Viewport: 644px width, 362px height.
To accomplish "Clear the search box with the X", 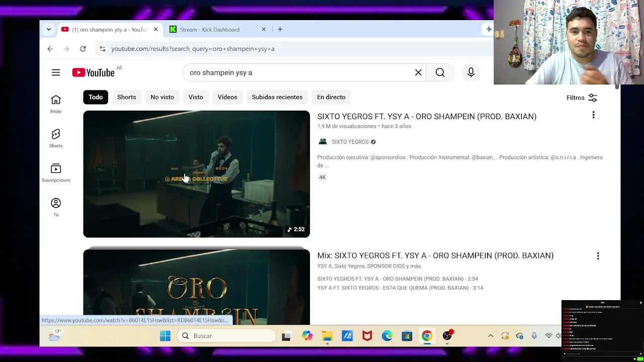I will click(x=418, y=72).
